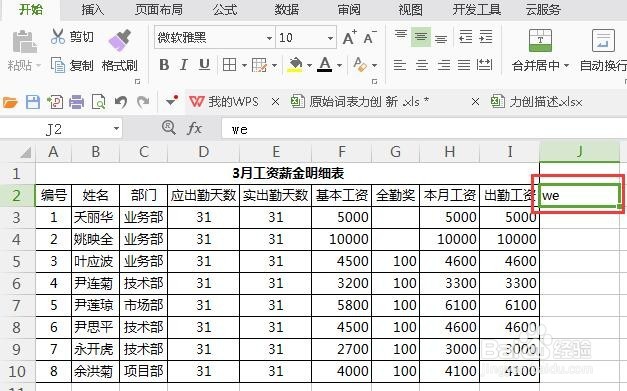Select row 5 header
Viewport: 627px width, 391px height.
pyautogui.click(x=17, y=261)
